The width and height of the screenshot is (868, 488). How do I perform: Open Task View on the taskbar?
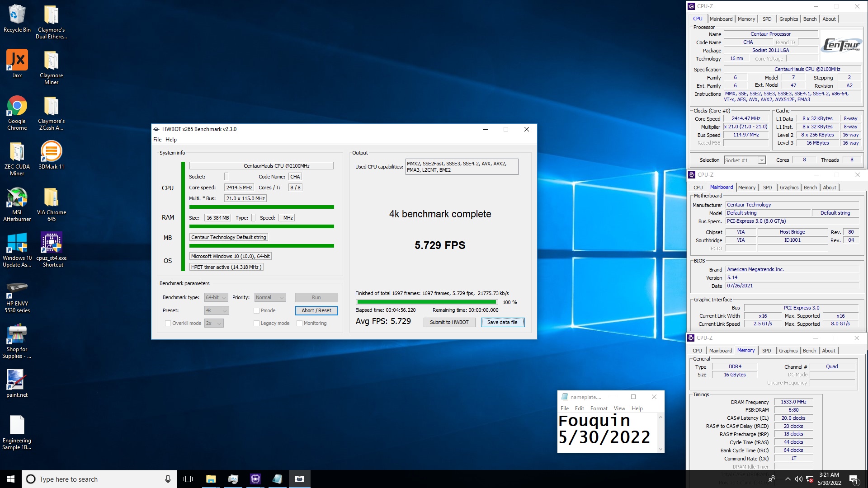(188, 479)
